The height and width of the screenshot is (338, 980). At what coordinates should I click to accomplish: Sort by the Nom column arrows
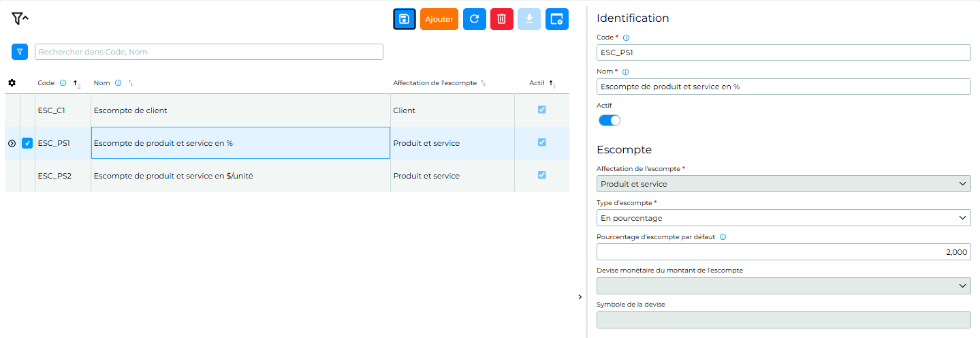point(131,83)
